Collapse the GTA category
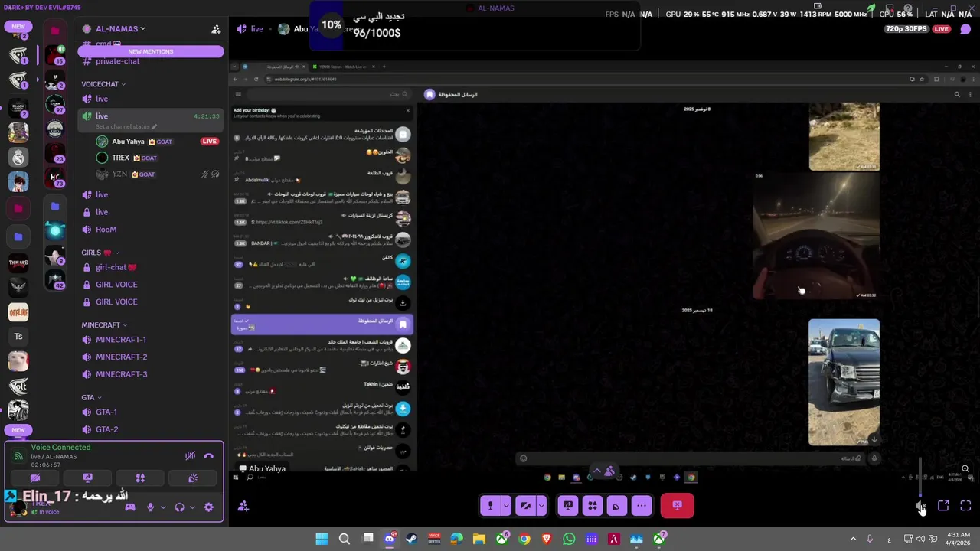 tap(91, 398)
